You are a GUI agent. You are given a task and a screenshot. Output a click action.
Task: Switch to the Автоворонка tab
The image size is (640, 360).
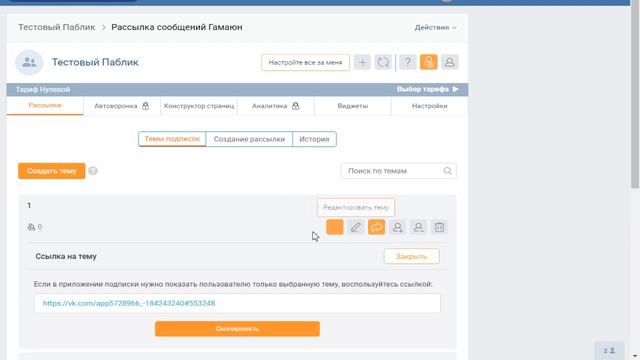[x=122, y=106]
